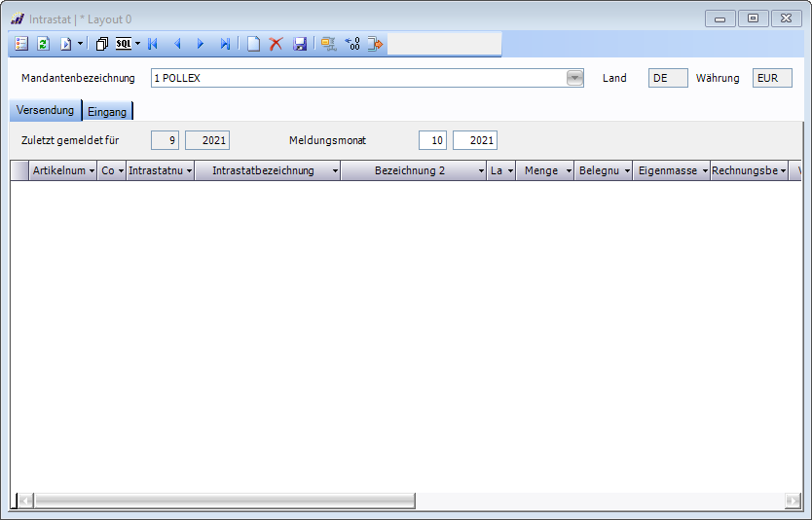Open the Mandantenbezeichnung dropdown list
Viewport: 812px width, 520px height.
(574, 78)
